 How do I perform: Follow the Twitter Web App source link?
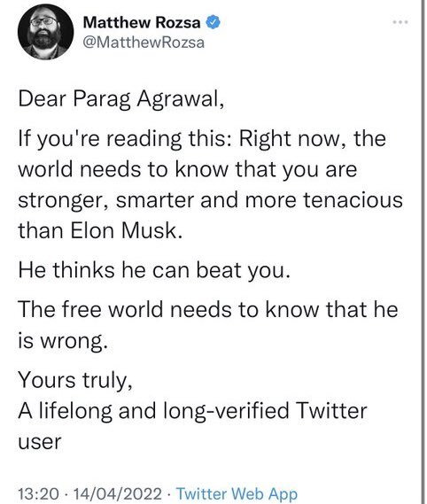pyautogui.click(x=237, y=493)
